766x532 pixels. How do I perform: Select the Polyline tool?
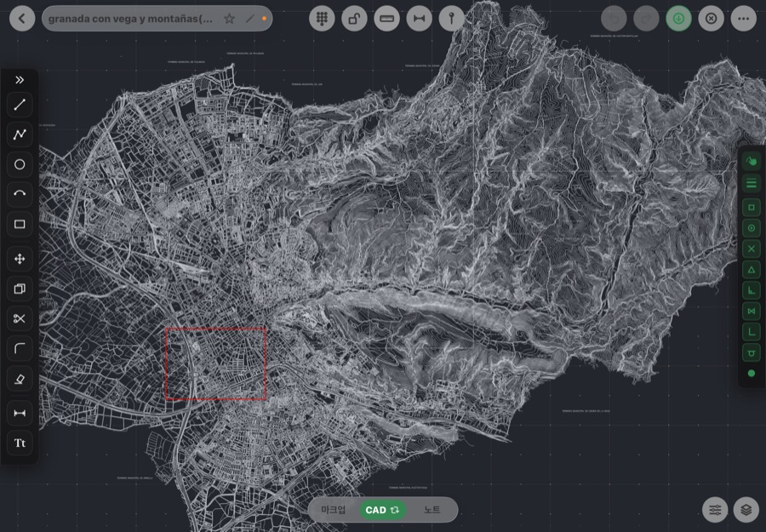coord(20,134)
